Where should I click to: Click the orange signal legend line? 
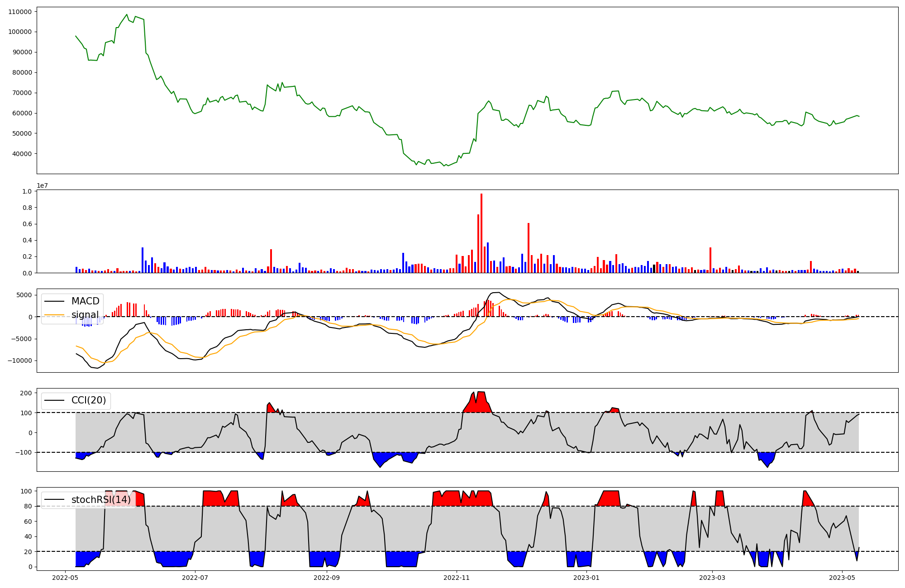(54, 315)
